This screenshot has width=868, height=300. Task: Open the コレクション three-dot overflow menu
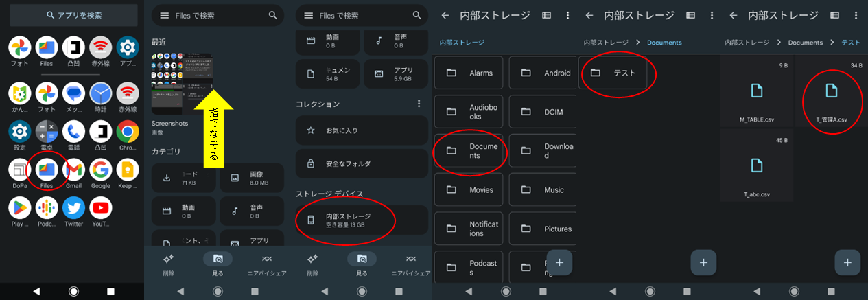click(419, 104)
